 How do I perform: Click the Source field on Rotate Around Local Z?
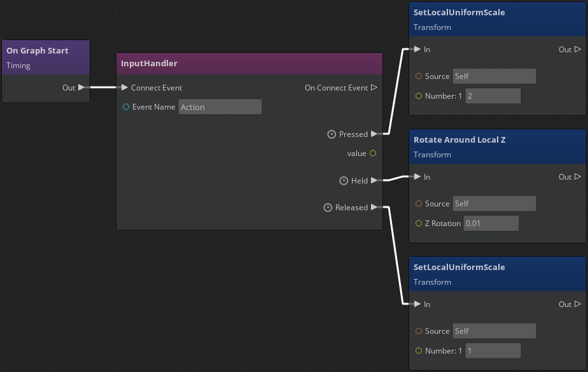[x=494, y=203]
